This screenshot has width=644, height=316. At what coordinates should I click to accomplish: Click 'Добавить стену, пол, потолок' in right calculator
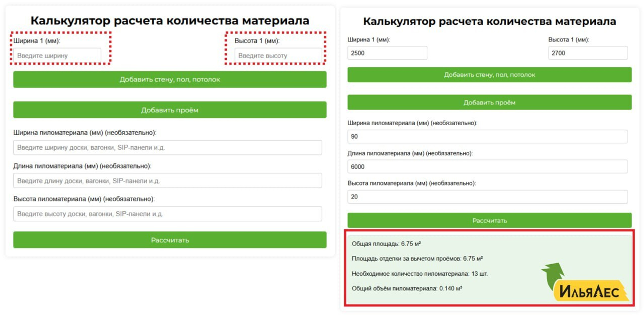click(x=489, y=75)
